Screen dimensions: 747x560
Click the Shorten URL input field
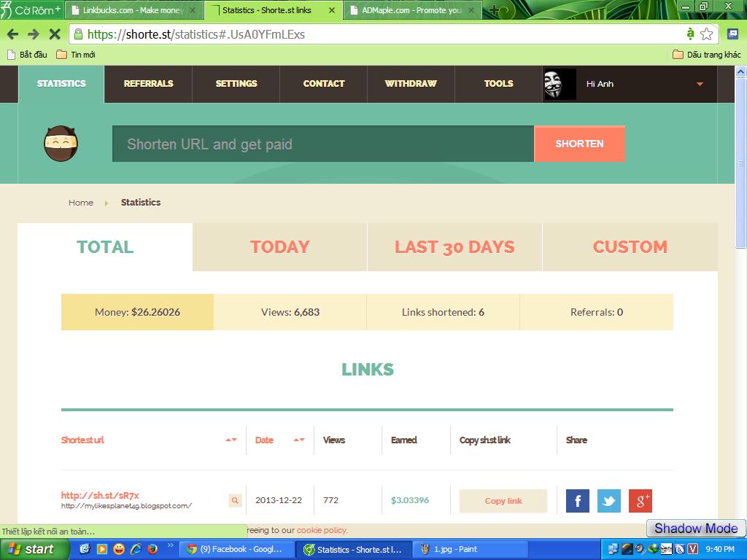pyautogui.click(x=323, y=144)
